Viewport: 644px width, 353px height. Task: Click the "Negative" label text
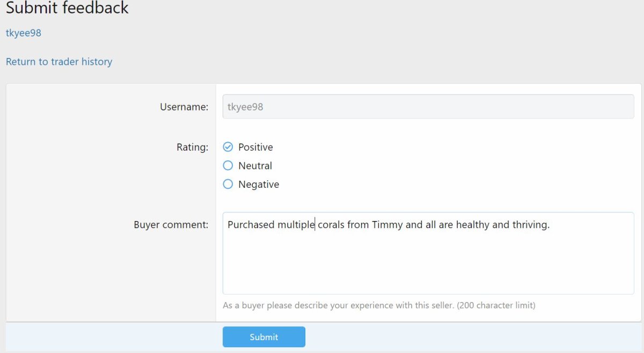[259, 184]
